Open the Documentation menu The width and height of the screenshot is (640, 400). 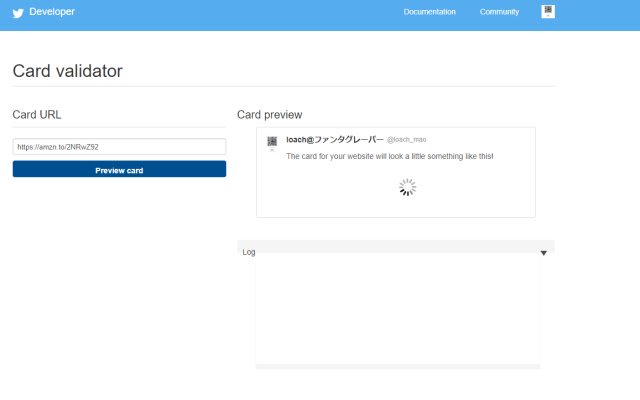429,12
